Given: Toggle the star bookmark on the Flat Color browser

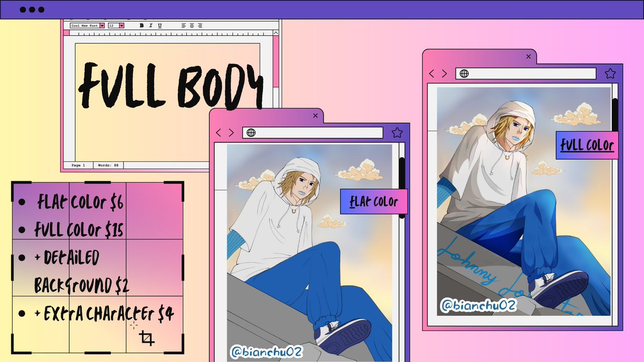Looking at the screenshot, I should tap(397, 132).
